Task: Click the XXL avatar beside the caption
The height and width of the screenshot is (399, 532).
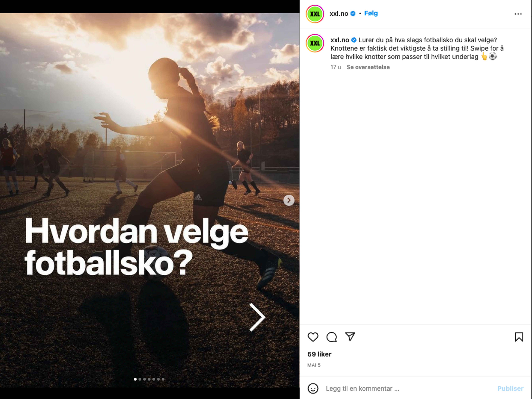Action: point(315,43)
